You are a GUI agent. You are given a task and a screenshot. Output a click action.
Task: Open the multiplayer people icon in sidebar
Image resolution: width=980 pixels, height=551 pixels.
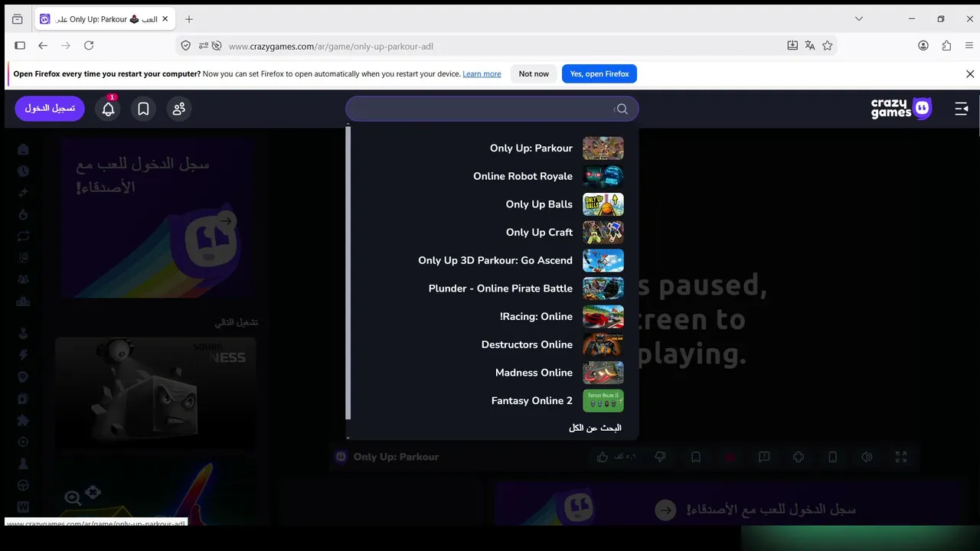pos(23,279)
